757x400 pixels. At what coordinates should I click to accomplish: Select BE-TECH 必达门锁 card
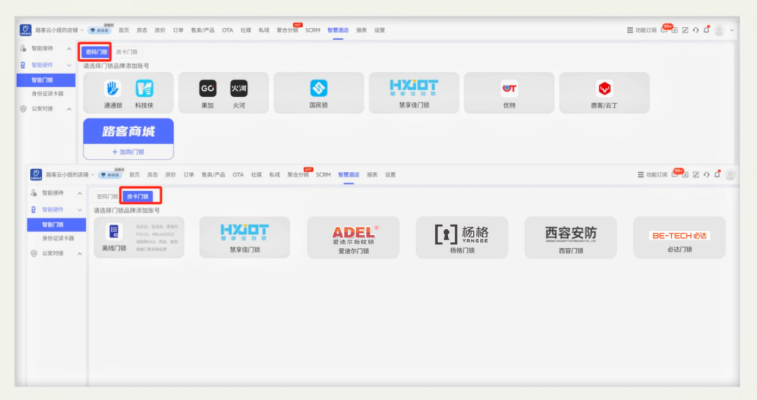pos(679,237)
